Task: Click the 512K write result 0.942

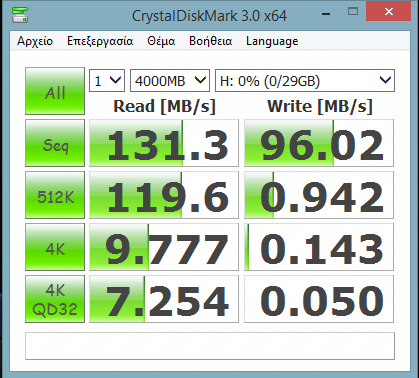Action: [319, 195]
